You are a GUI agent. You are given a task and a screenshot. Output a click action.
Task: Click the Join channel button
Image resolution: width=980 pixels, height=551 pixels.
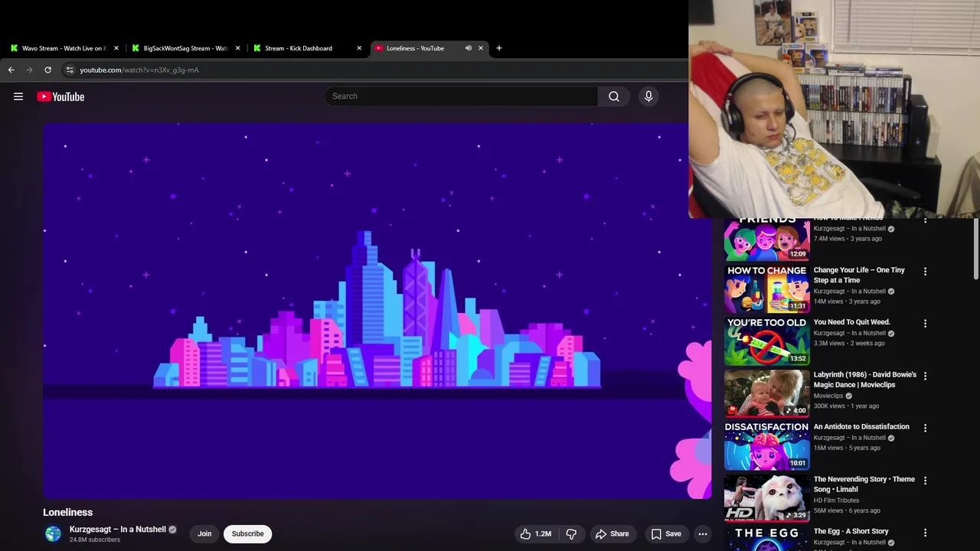coord(204,534)
